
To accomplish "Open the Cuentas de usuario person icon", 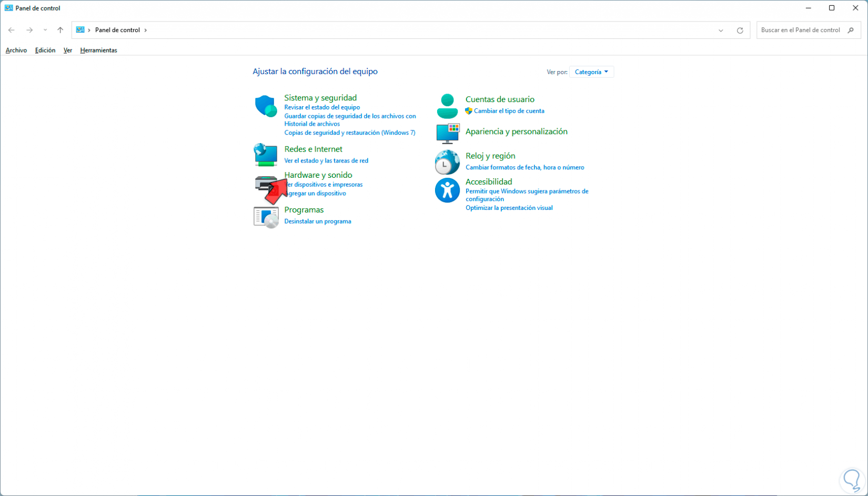I will coord(447,106).
